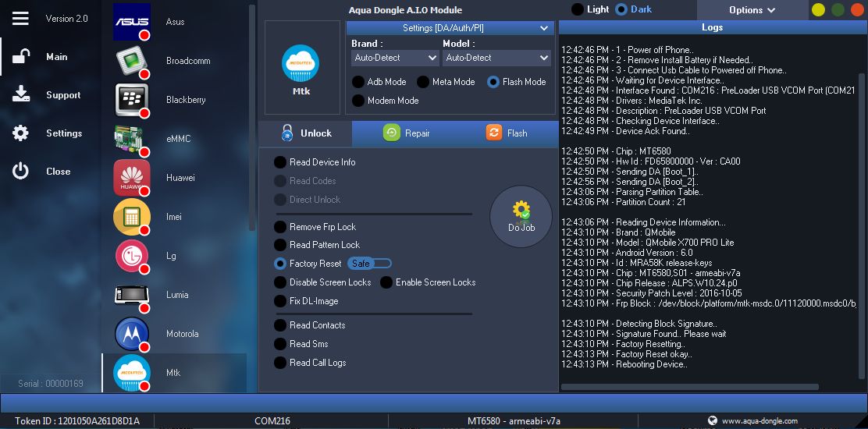
Task: Open the Main menu item
Action: coord(56,56)
